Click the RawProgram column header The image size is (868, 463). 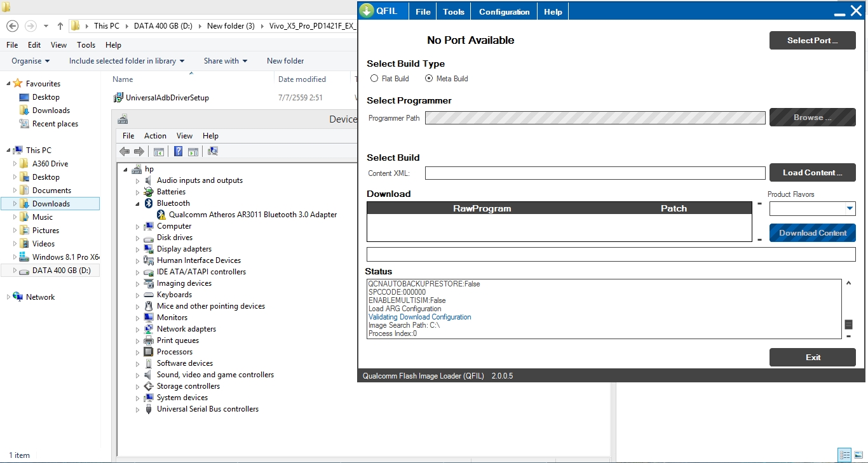pos(482,208)
